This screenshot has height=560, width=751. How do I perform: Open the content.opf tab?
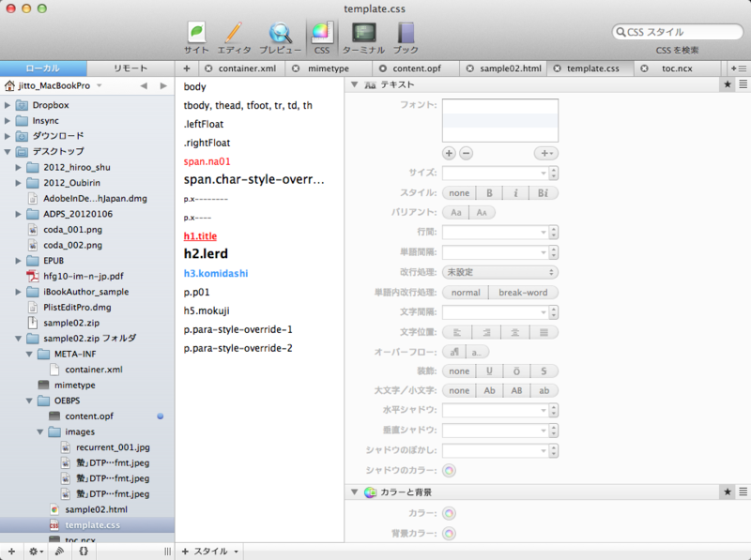coord(417,68)
